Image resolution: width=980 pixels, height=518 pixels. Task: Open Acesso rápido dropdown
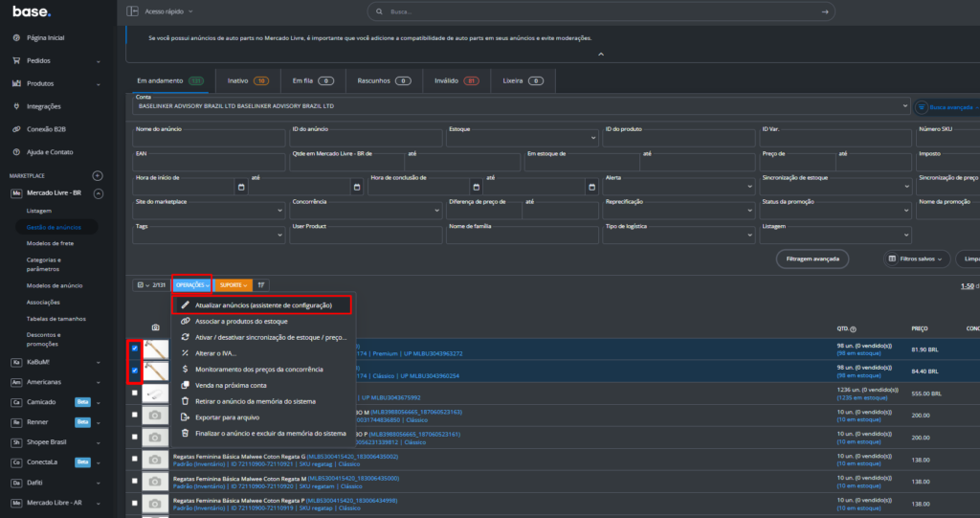[168, 11]
